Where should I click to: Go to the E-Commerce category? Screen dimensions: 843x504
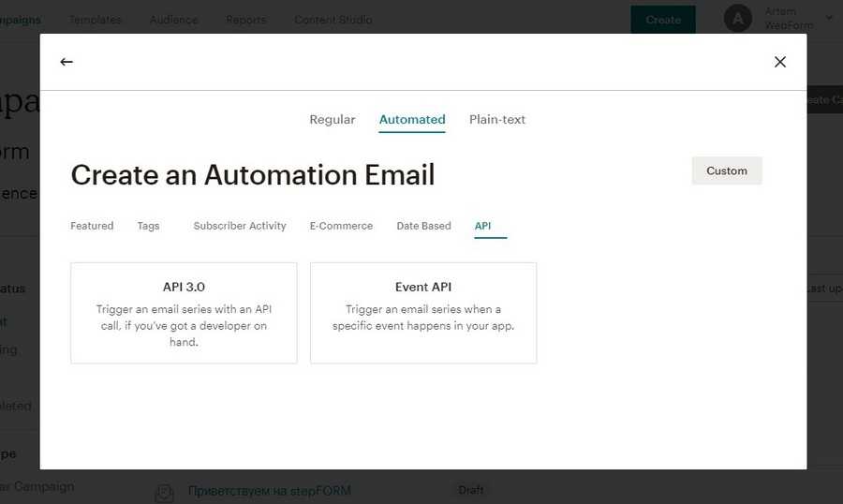[341, 226]
